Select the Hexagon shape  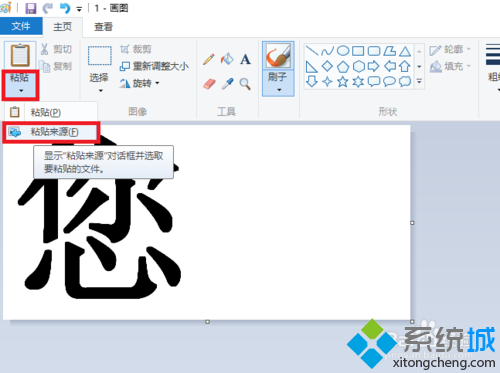tap(359, 66)
